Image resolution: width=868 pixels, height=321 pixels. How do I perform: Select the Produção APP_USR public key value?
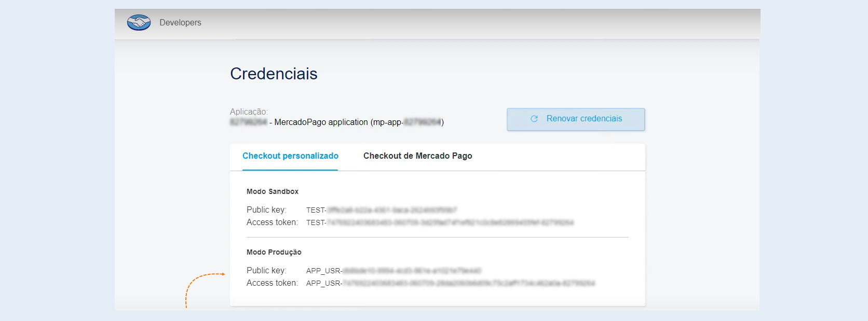[394, 271]
